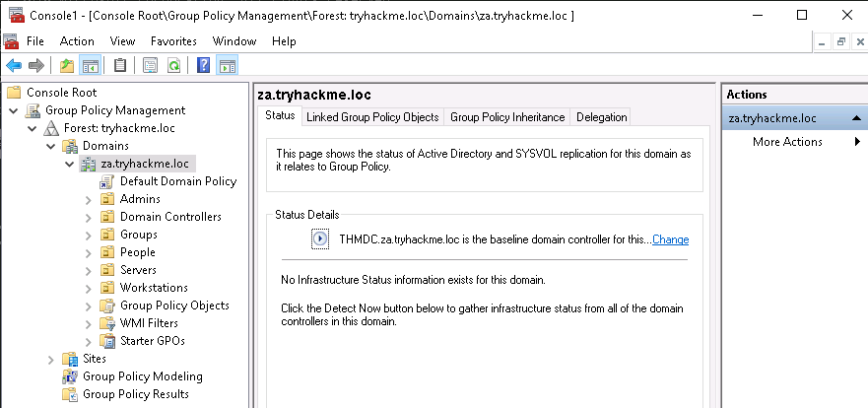
Task: Toggle Show/Hide Action Pane toolbar icon
Action: [x=227, y=66]
